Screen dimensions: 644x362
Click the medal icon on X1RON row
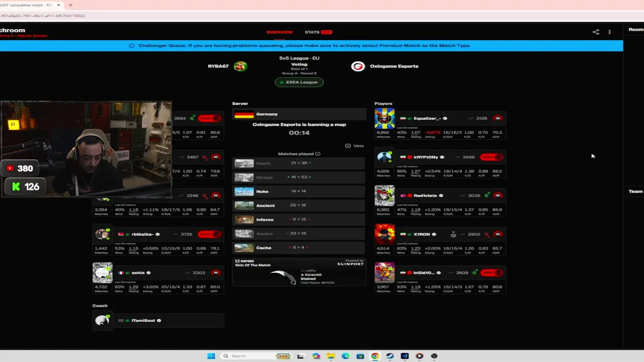click(453, 234)
